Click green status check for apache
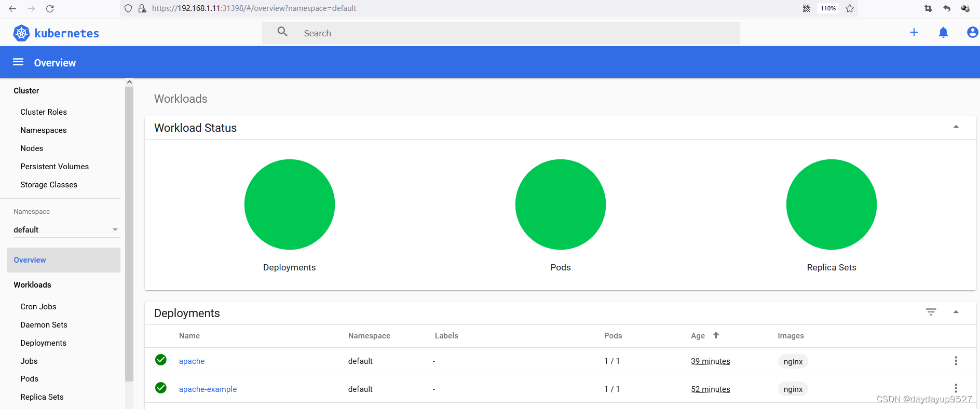Screen dimensions: 980x409 tap(161, 360)
